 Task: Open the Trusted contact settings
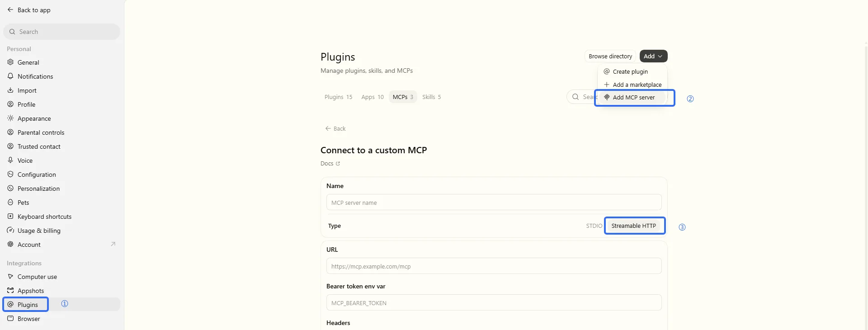coord(61,146)
